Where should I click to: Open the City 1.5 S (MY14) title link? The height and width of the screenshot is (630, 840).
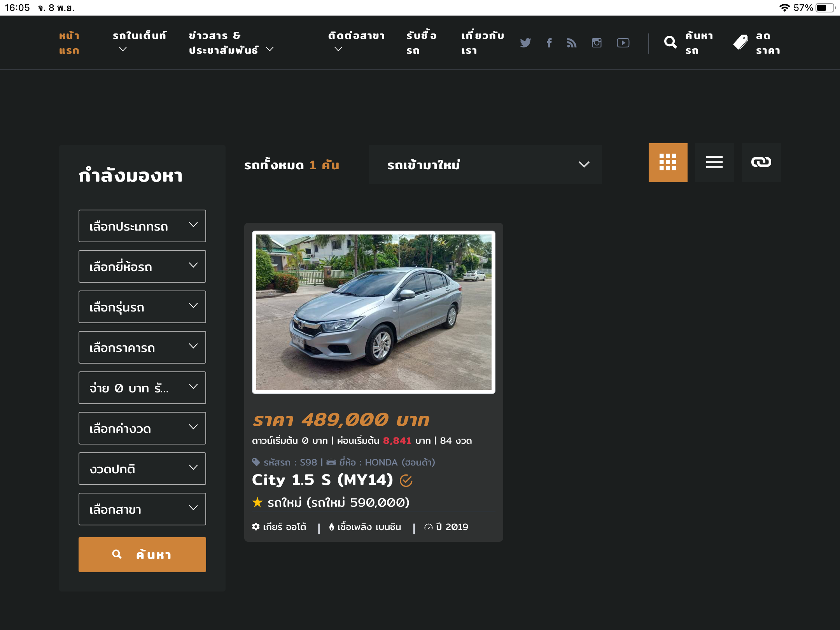[x=322, y=480]
